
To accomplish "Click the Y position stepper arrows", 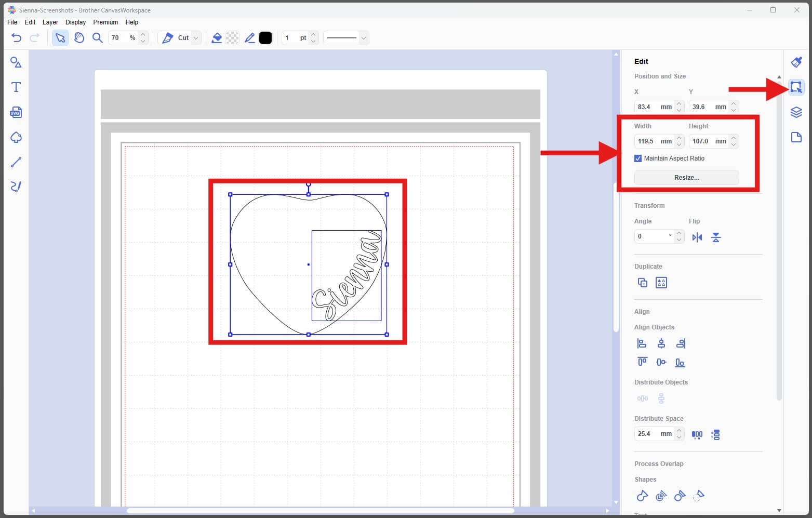I will pyautogui.click(x=734, y=107).
